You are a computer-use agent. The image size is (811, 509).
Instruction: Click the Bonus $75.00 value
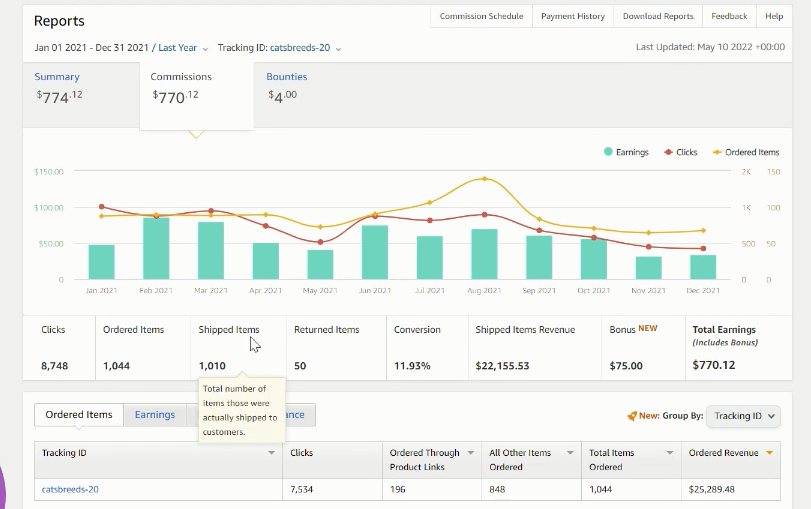pos(626,366)
